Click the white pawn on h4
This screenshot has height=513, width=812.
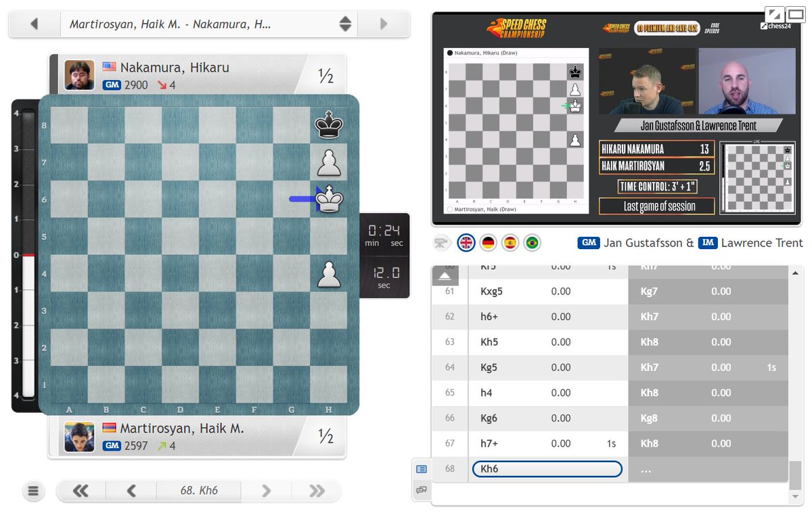pos(329,273)
